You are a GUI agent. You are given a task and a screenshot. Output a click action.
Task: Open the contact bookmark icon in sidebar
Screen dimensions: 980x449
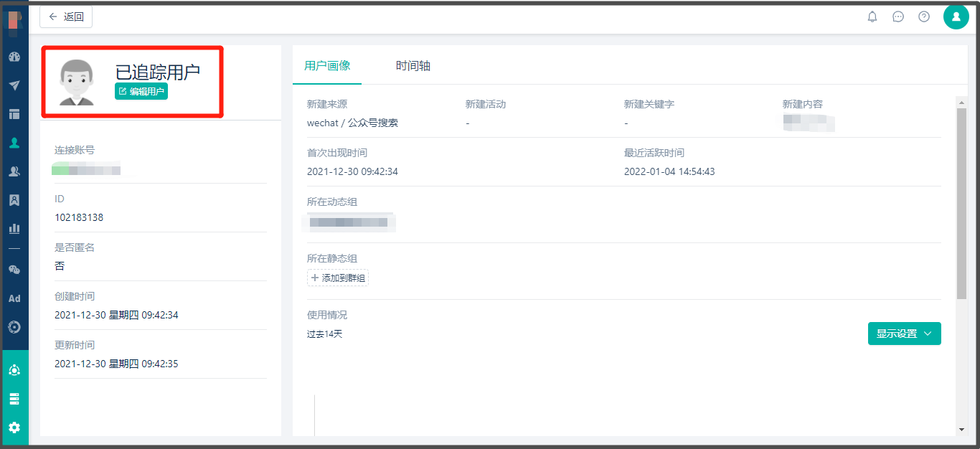(14, 200)
